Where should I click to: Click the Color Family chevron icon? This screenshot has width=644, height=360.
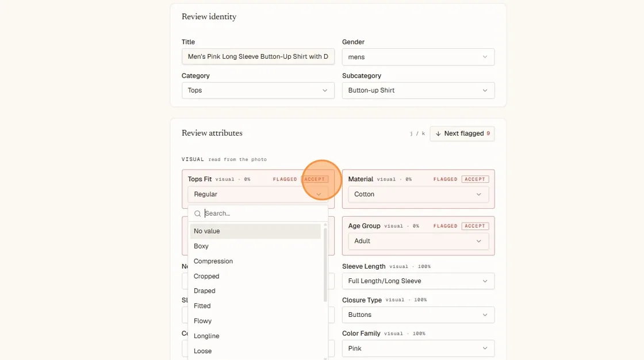point(485,348)
